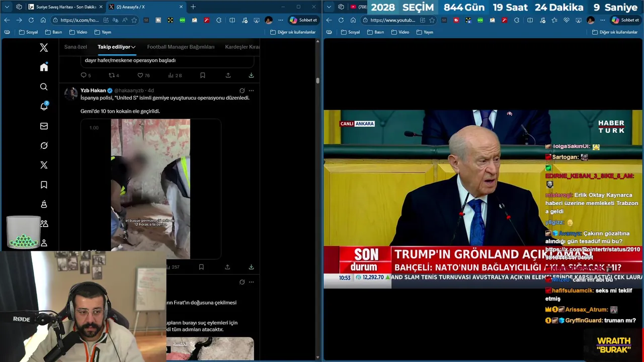Click the translate icon in X window address bar
This screenshot has width=644, height=362.
115,20
